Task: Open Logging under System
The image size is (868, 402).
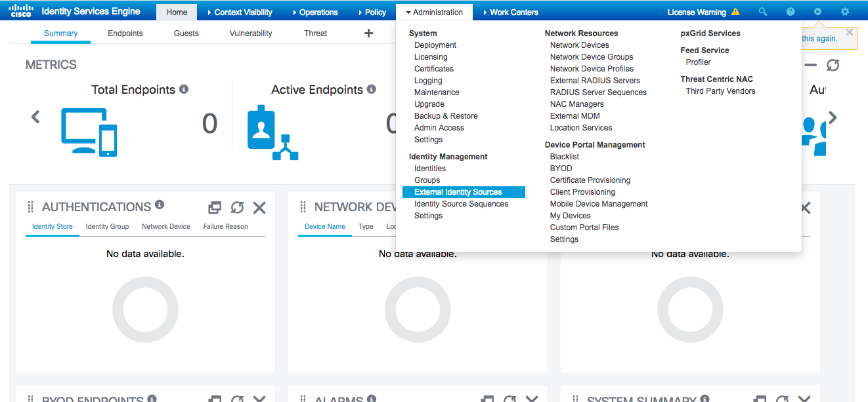Action: point(428,81)
